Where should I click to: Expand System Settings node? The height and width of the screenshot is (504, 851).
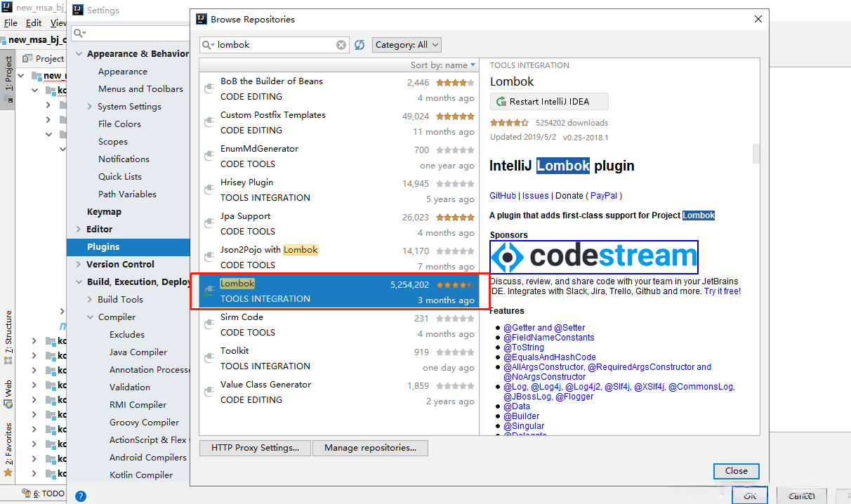(90, 107)
